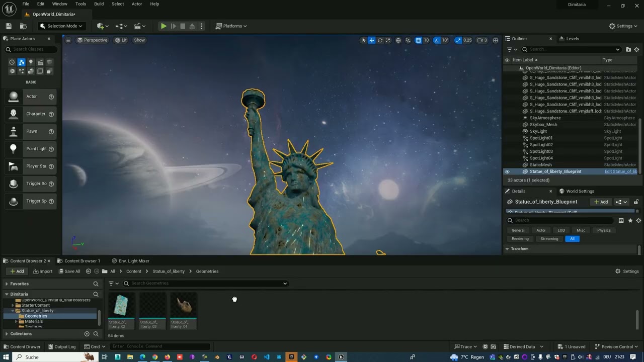Select the Physics filter in Details
Viewport: 644px width, 362px height.
point(604,231)
